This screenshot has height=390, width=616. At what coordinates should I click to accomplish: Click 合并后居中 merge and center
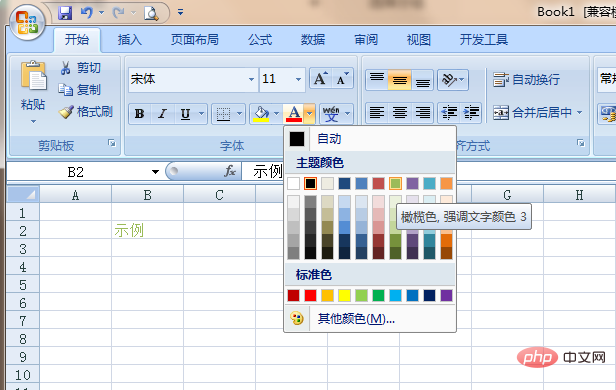coord(532,113)
